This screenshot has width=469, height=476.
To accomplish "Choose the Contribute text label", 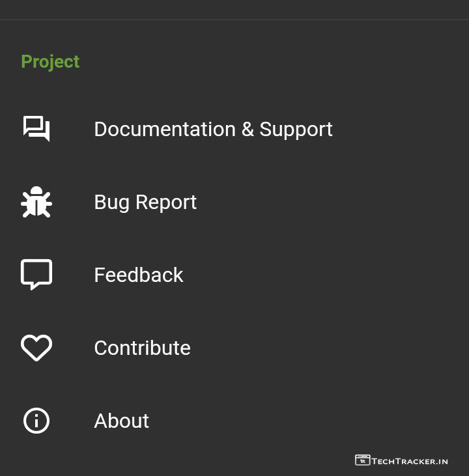I will (x=142, y=348).
